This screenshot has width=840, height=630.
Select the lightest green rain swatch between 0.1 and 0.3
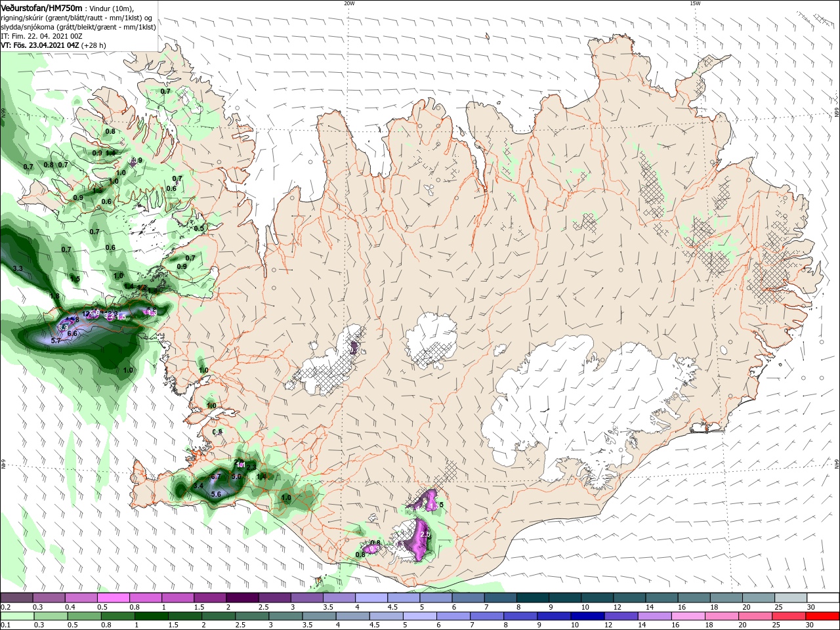click(x=17, y=616)
